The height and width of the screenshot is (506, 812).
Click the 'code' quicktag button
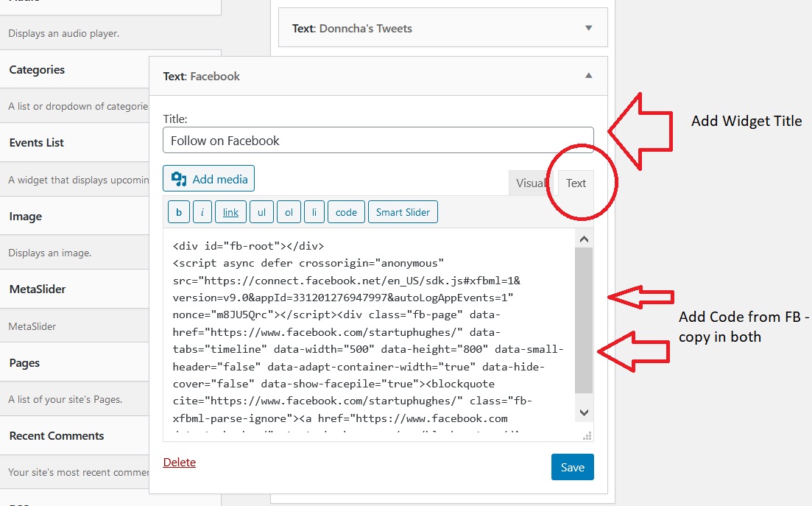[x=346, y=212]
